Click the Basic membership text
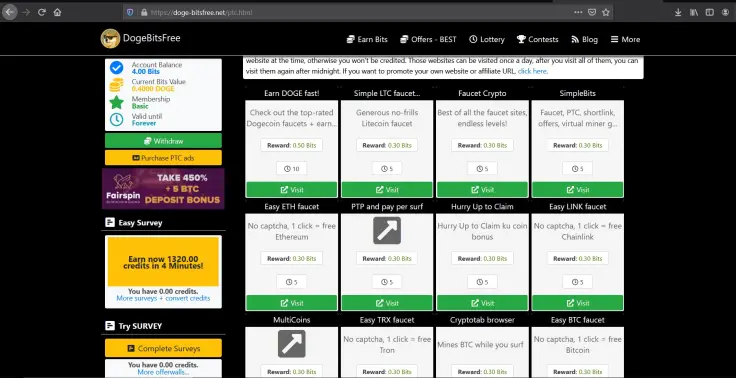Image resolution: width=736 pixels, height=378 pixels. click(140, 106)
